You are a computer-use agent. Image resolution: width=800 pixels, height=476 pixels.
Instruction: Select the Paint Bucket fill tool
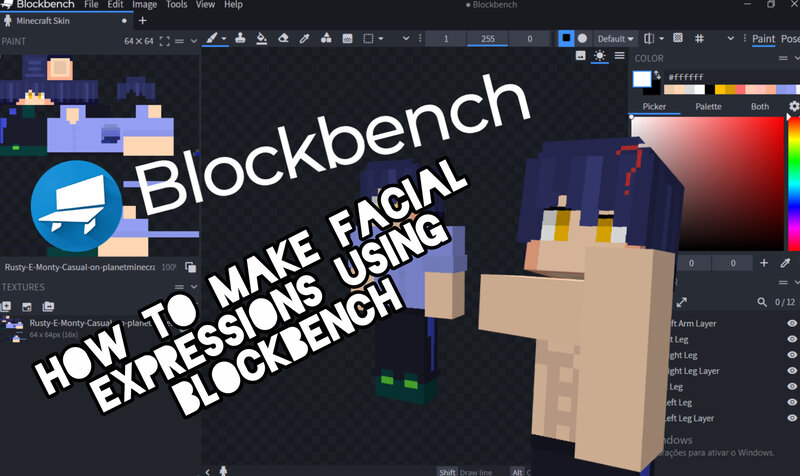click(x=261, y=38)
